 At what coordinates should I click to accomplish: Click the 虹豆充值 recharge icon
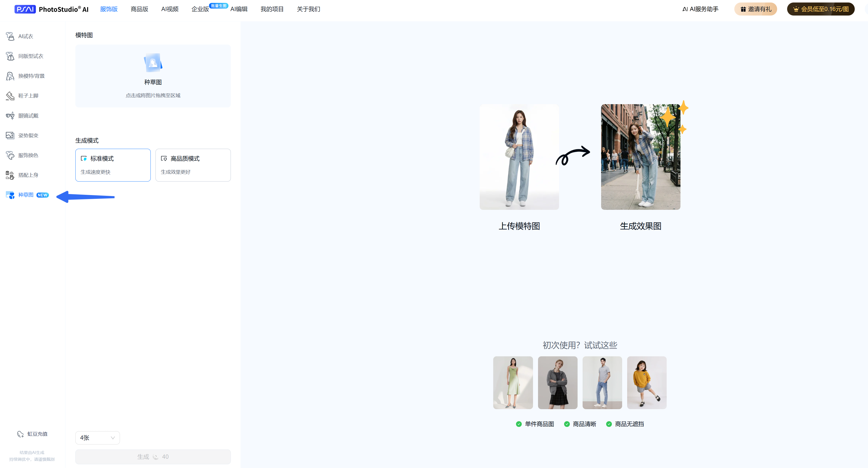click(20, 434)
